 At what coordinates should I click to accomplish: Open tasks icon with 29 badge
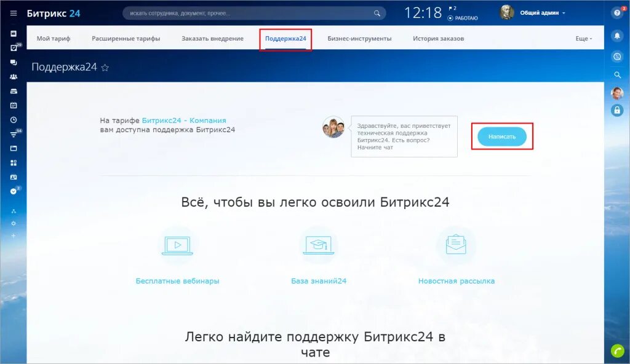click(14, 48)
